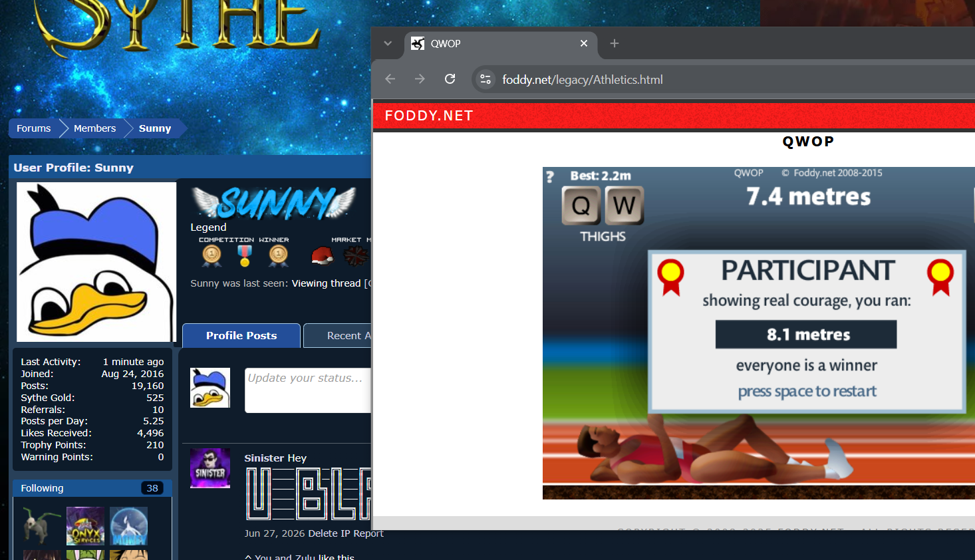The height and width of the screenshot is (560, 975).
Task: Open the Following list header
Action: tap(43, 488)
